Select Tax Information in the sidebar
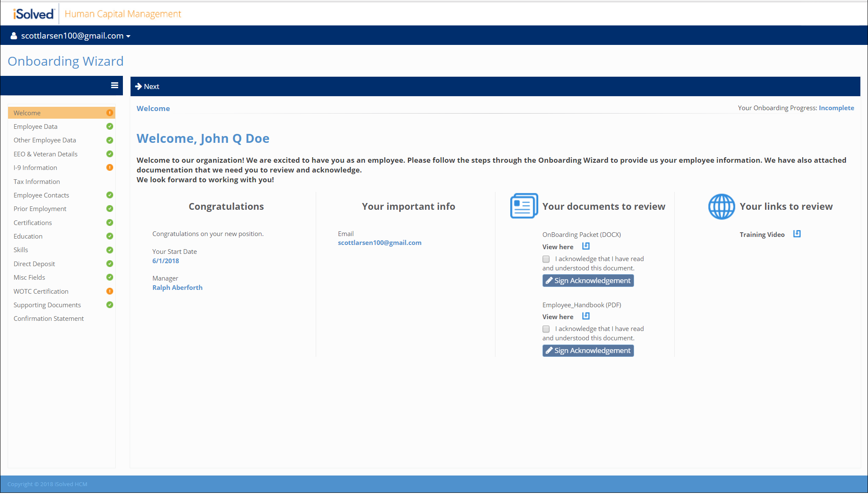Screen dimensions: 868x495 37,181
